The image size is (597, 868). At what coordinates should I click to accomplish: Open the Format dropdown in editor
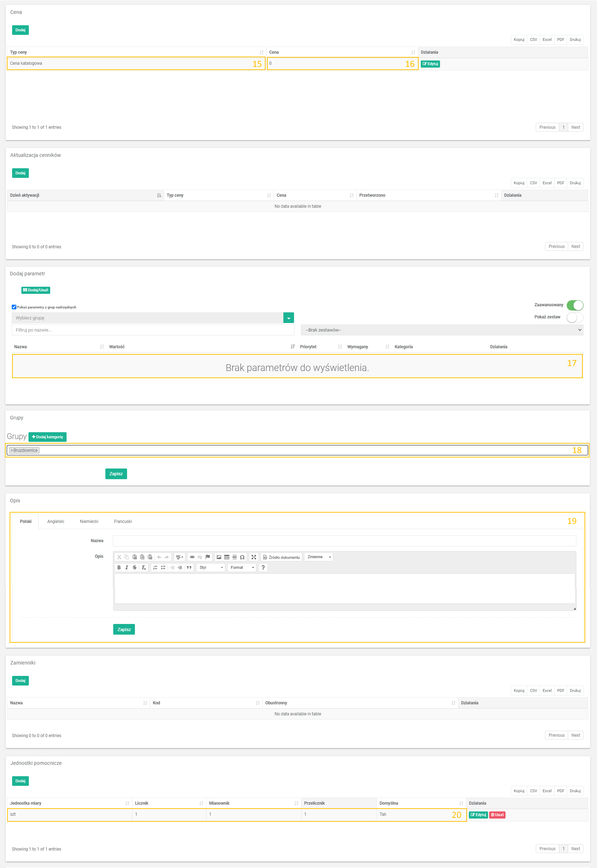point(242,567)
